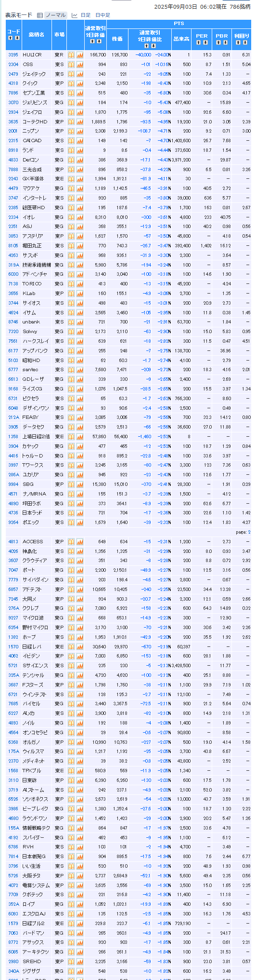
Task: Open chart icon for ジェイテック row
Action: (x=79, y=74)
